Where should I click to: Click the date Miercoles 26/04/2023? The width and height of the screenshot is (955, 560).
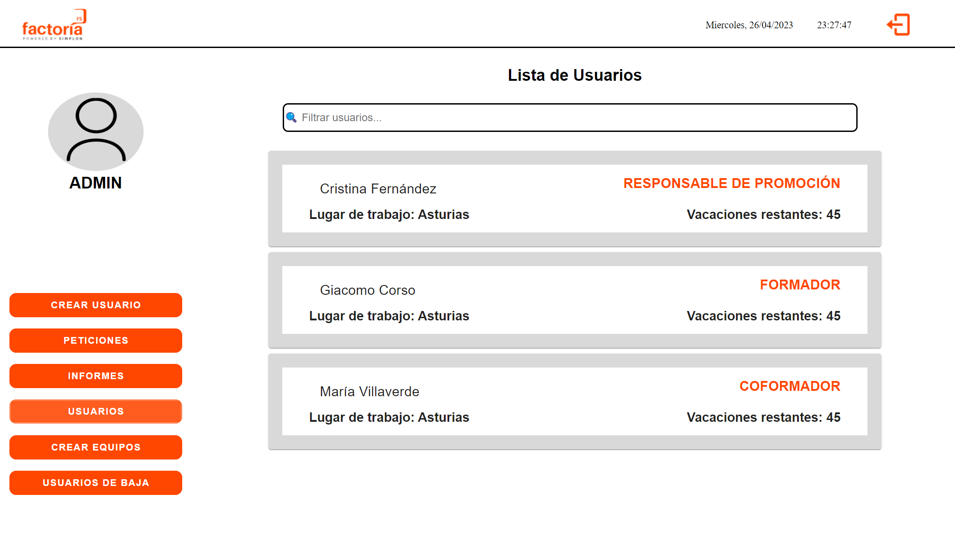[749, 25]
